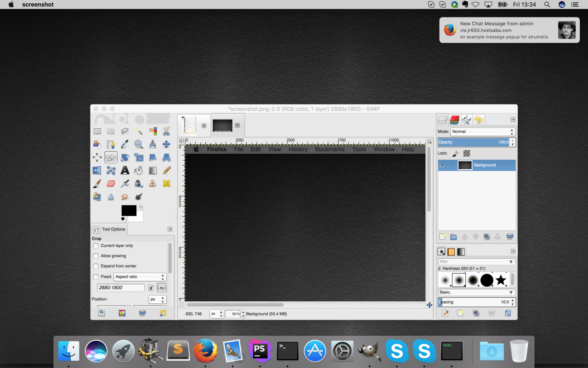This screenshot has height=368, width=588.
Task: Enable the Current layer only checkbox
Action: coord(96,246)
